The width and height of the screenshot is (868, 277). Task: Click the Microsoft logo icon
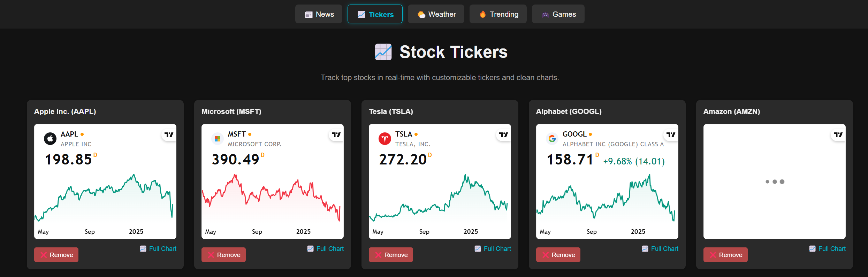(x=218, y=139)
